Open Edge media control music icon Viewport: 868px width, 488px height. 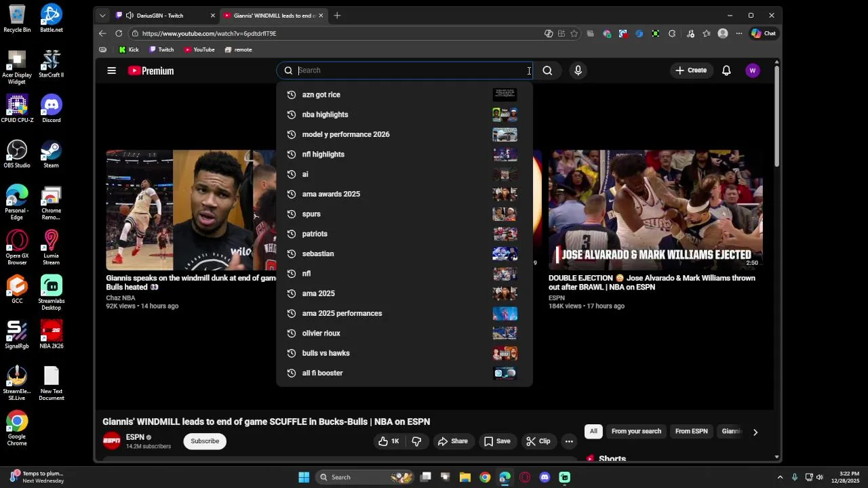[690, 33]
